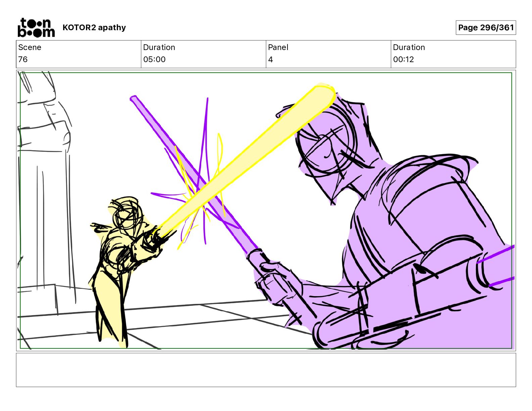Select the scene duration value '05:00'

click(154, 59)
